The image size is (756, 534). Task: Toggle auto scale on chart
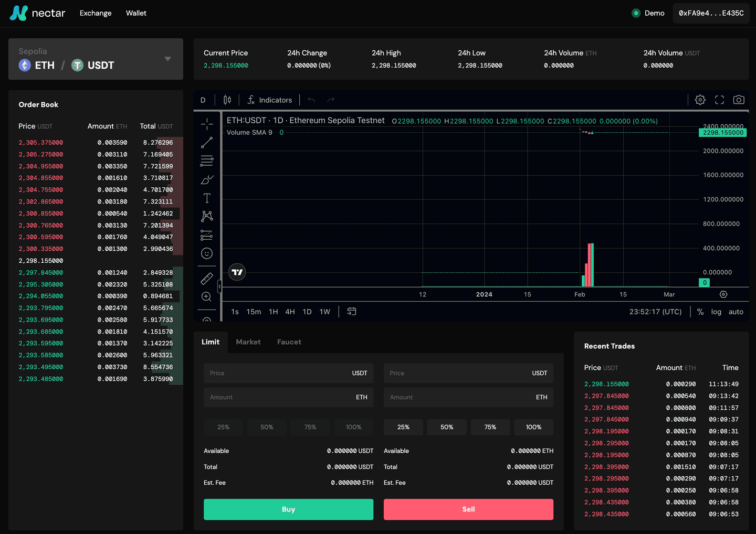coord(736,312)
